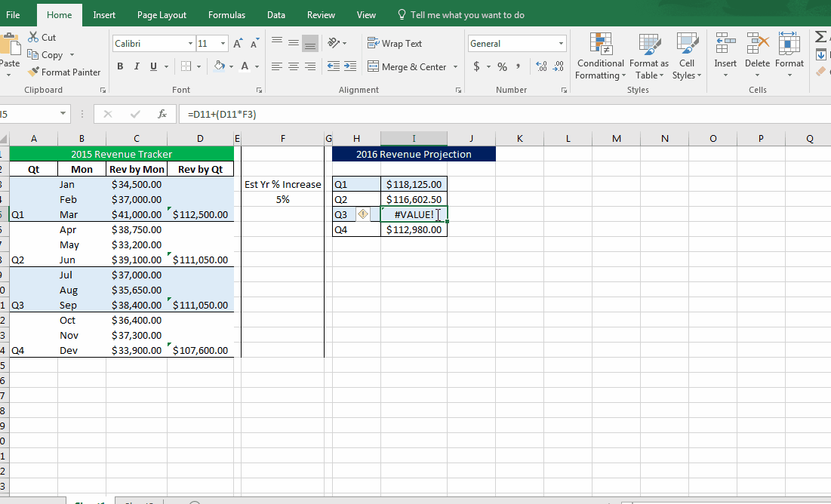Align text left

[277, 66]
